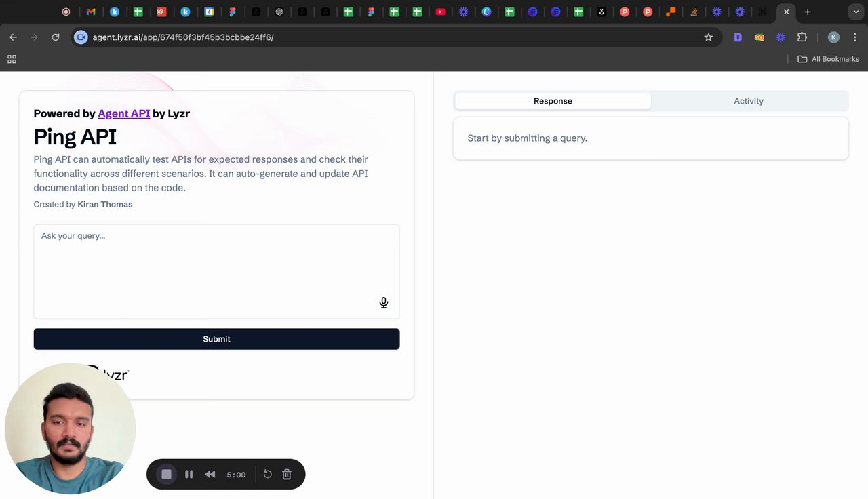The height and width of the screenshot is (499, 868).
Task: Switch to the Google Calendar tab
Action: (209, 12)
